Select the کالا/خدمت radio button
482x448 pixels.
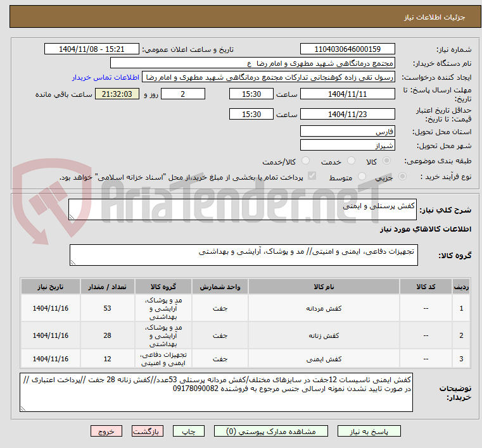pyautogui.click(x=305, y=161)
